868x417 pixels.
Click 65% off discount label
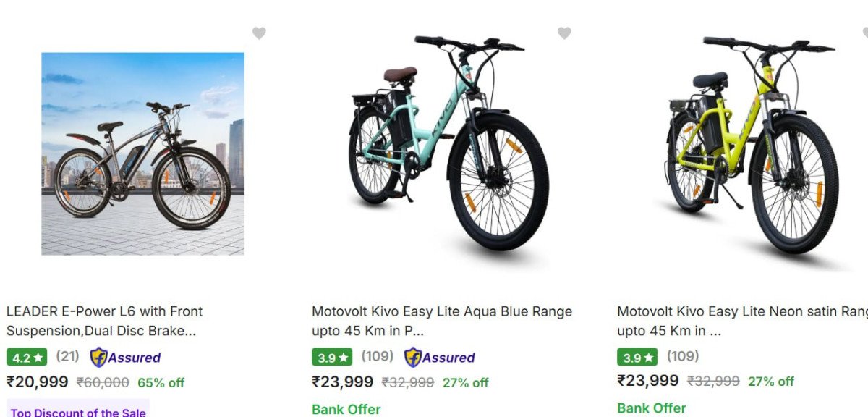point(161,382)
